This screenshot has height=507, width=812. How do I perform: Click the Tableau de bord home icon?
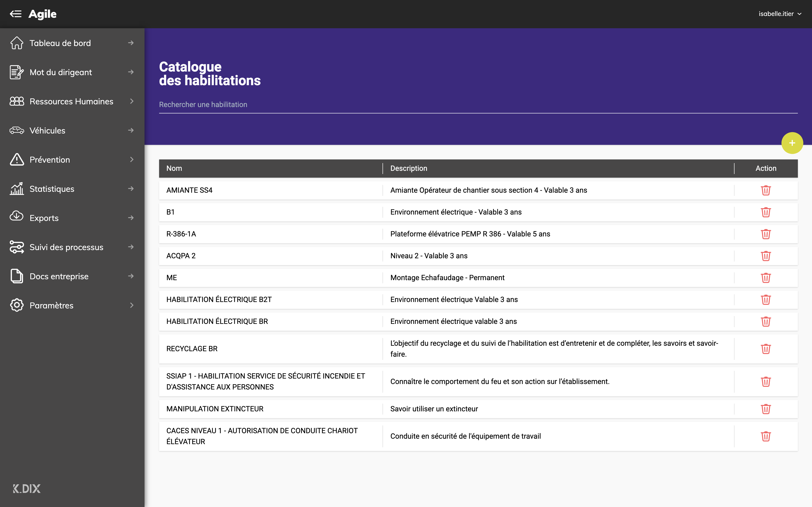17,43
